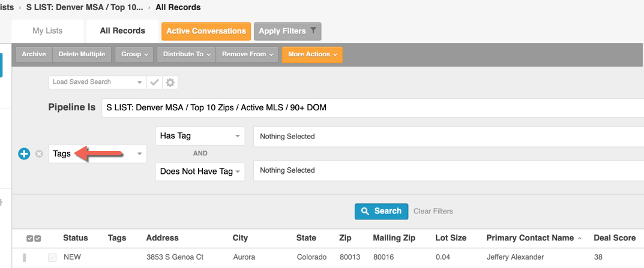Click the lot size value 0.04
The image size is (644, 268).
[443, 257]
